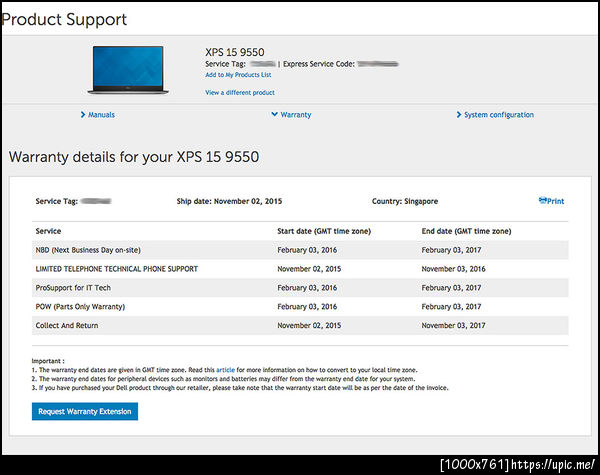Select Ship date: November 02, 2015 text
Viewport: 600px width, 475px height.
229,201
